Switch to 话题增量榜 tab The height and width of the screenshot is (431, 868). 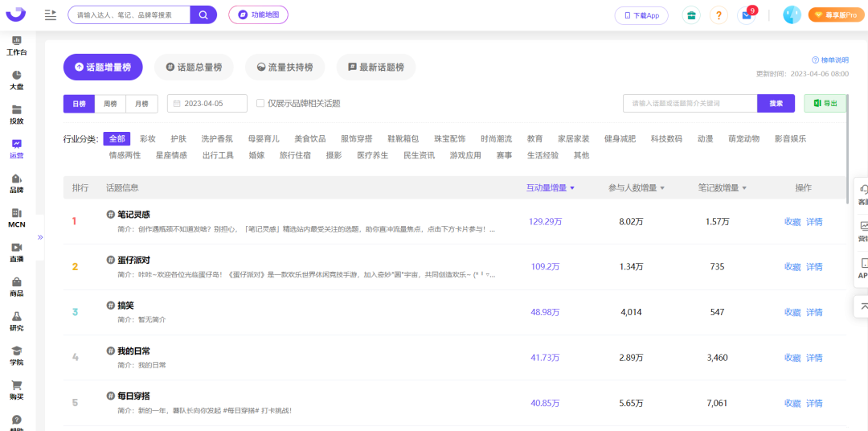click(x=103, y=68)
